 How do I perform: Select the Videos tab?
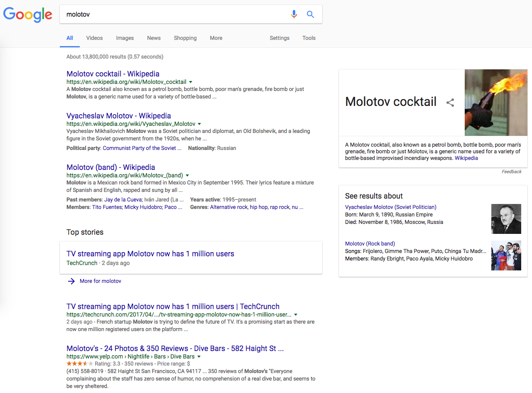point(94,38)
